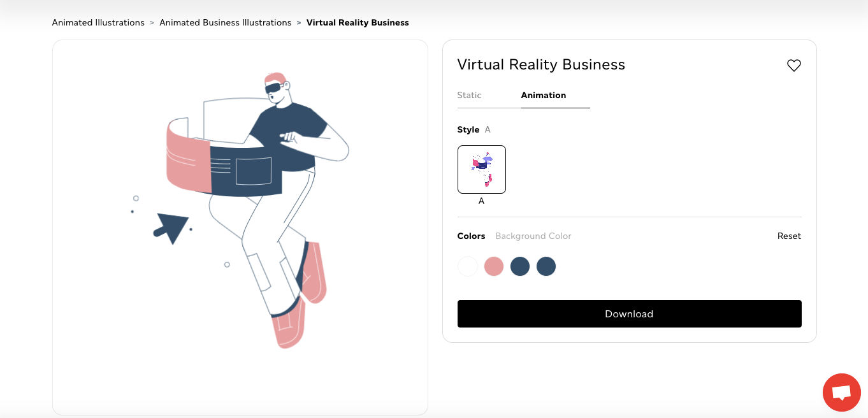Choose the pink color swatch
This screenshot has width=868, height=418.
(494, 266)
